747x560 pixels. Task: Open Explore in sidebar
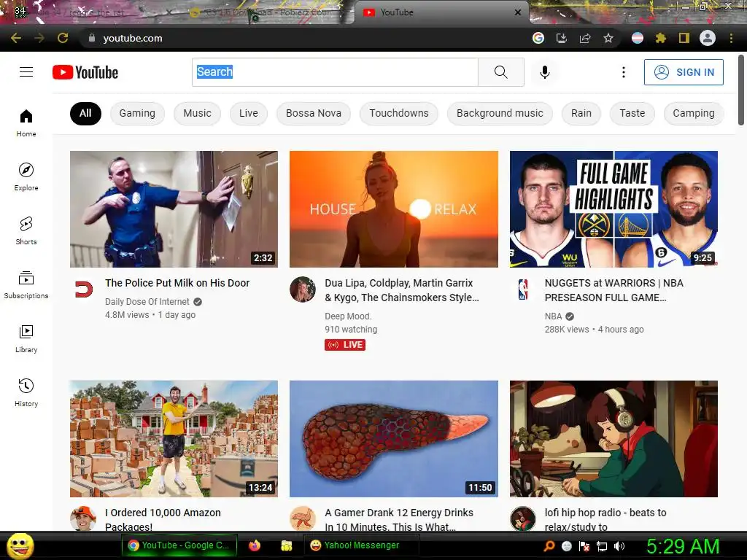click(x=26, y=176)
